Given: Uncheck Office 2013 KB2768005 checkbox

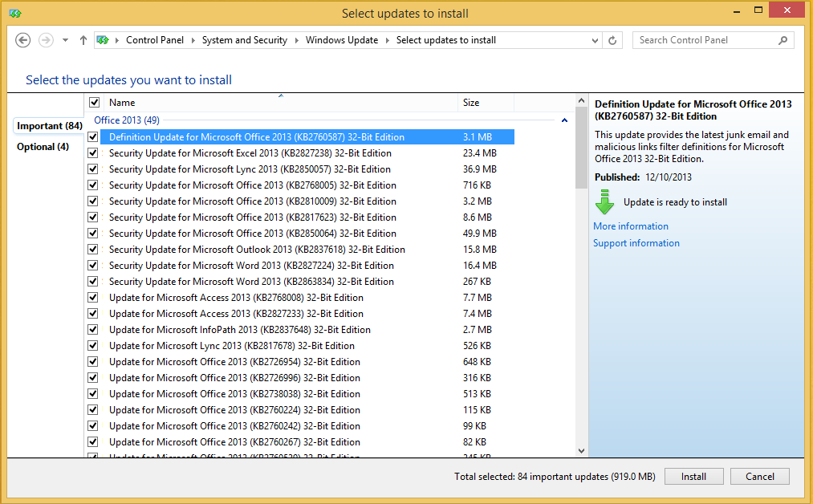Looking at the screenshot, I should pos(93,185).
